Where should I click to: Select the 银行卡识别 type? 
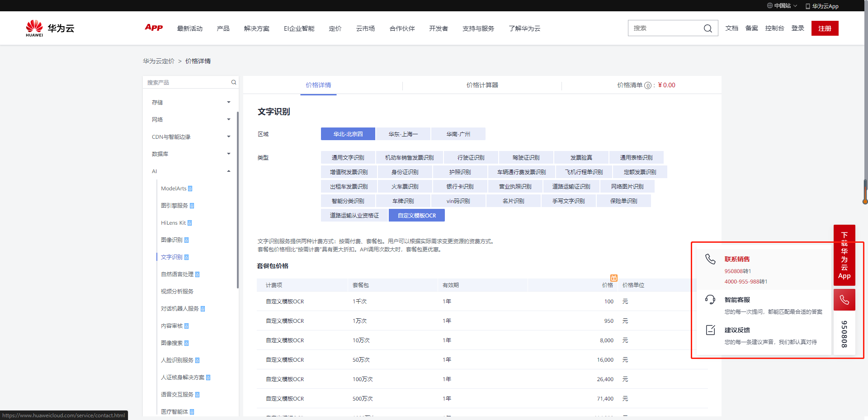pyautogui.click(x=460, y=186)
